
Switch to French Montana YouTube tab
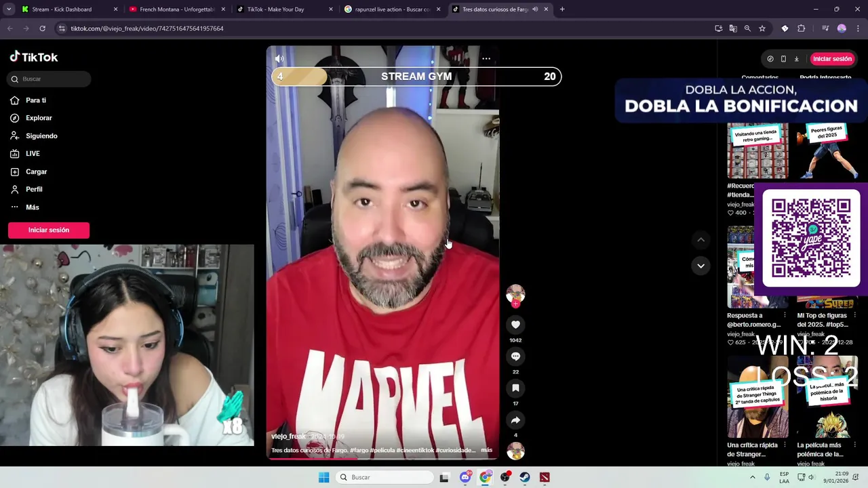176,9
